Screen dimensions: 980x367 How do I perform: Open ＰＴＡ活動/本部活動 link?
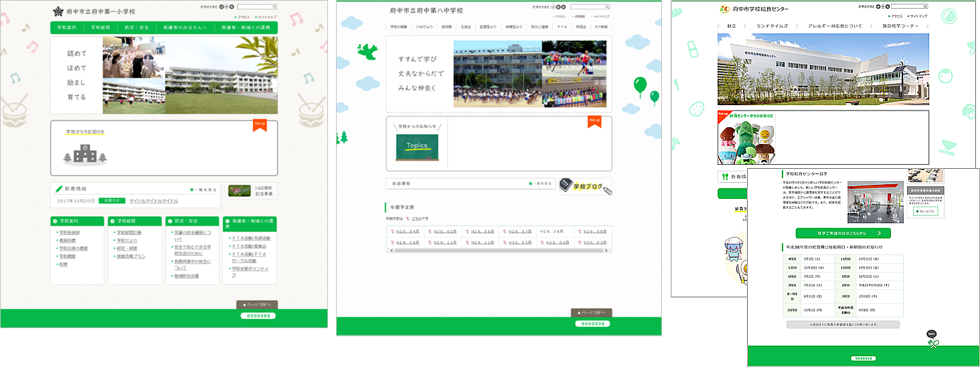pyautogui.click(x=250, y=238)
